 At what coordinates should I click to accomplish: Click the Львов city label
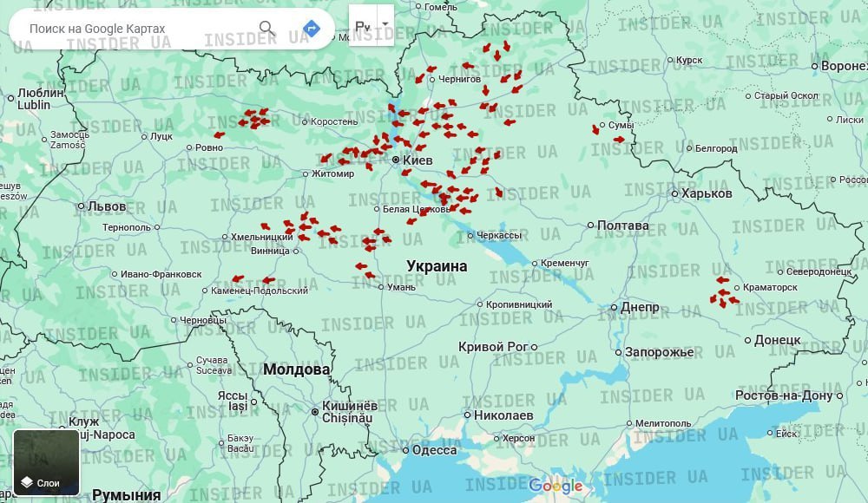click(x=107, y=206)
